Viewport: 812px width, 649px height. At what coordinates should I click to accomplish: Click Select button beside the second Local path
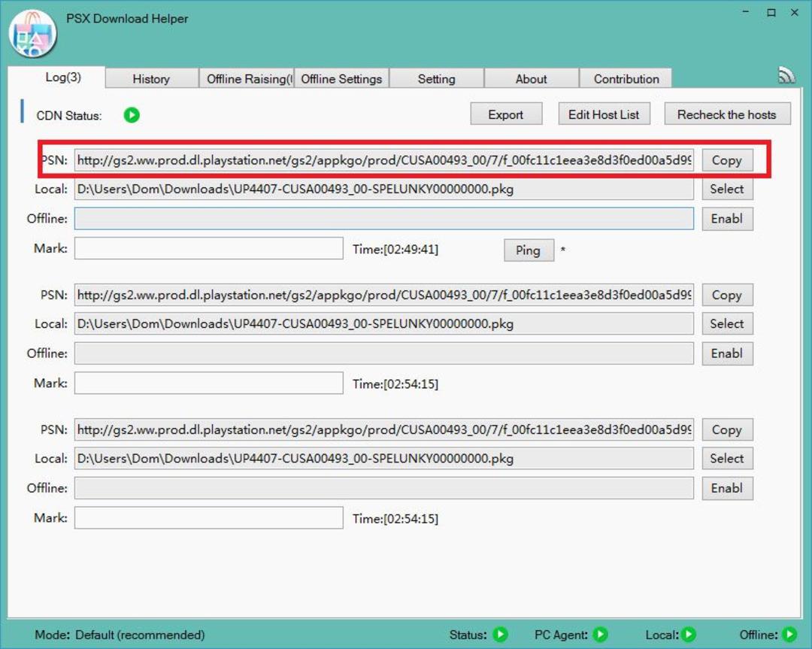tap(727, 323)
